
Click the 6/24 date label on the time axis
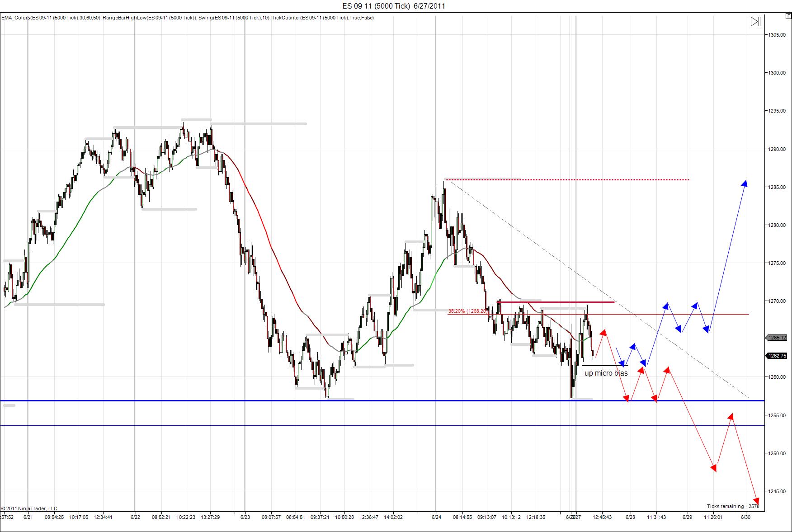437,517
